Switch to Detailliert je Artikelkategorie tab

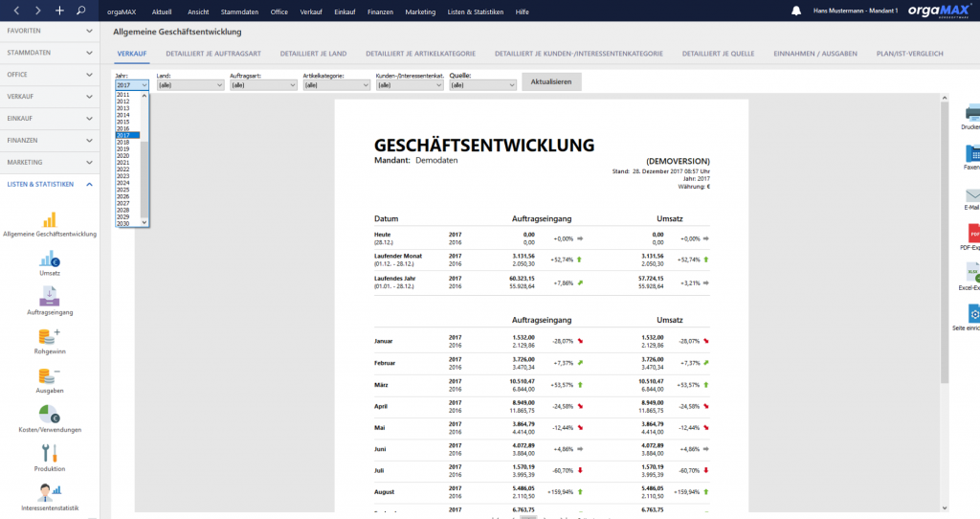pyautogui.click(x=421, y=54)
